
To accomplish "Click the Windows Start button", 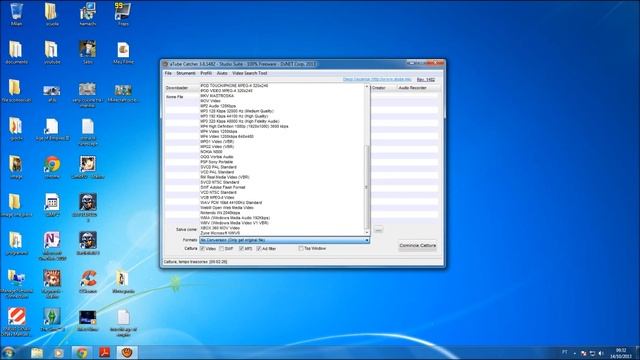I will pos(9,353).
